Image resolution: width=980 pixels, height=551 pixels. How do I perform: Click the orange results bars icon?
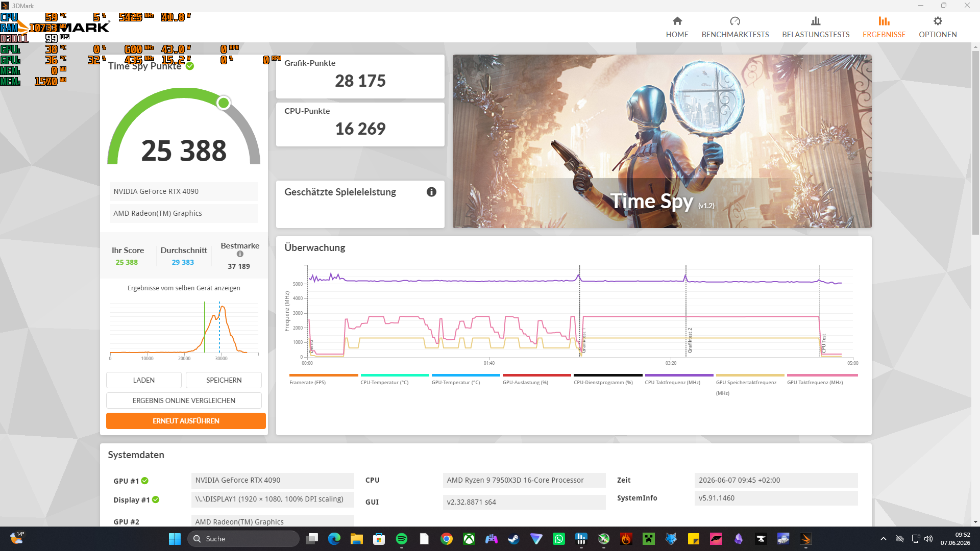coord(884,21)
